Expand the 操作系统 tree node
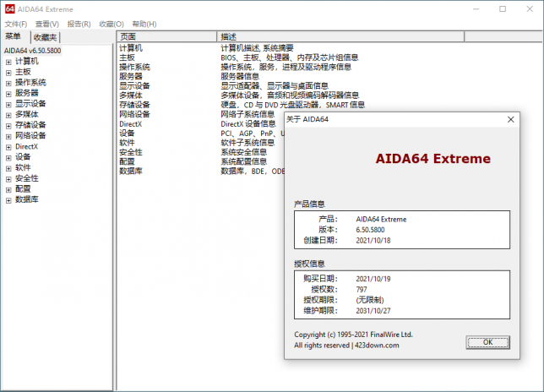This screenshot has width=544, height=392. (x=8, y=84)
